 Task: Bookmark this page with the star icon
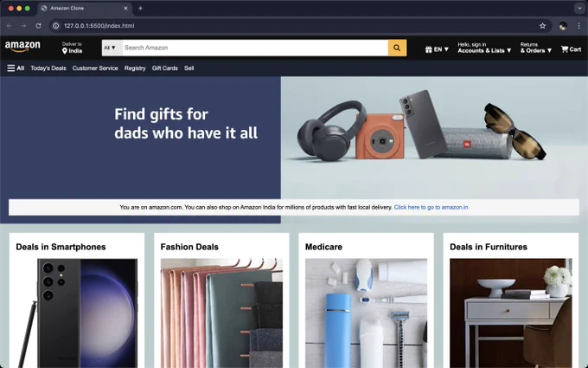point(542,25)
